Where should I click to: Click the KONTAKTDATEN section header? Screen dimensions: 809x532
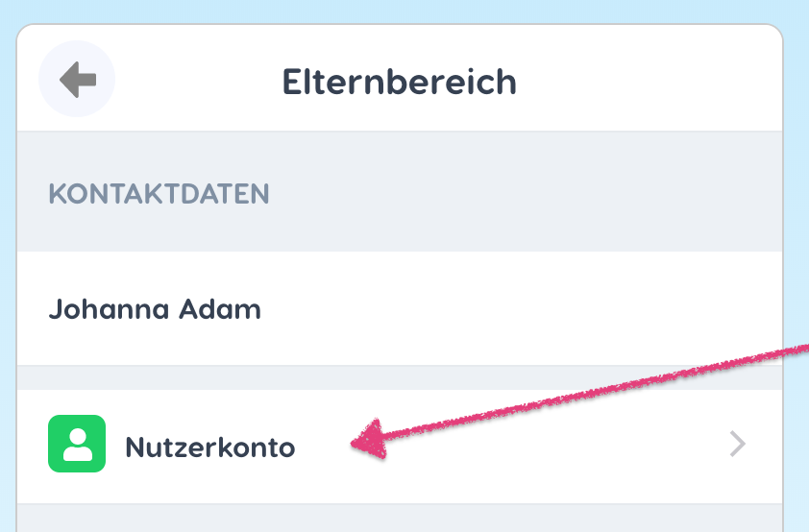click(159, 194)
